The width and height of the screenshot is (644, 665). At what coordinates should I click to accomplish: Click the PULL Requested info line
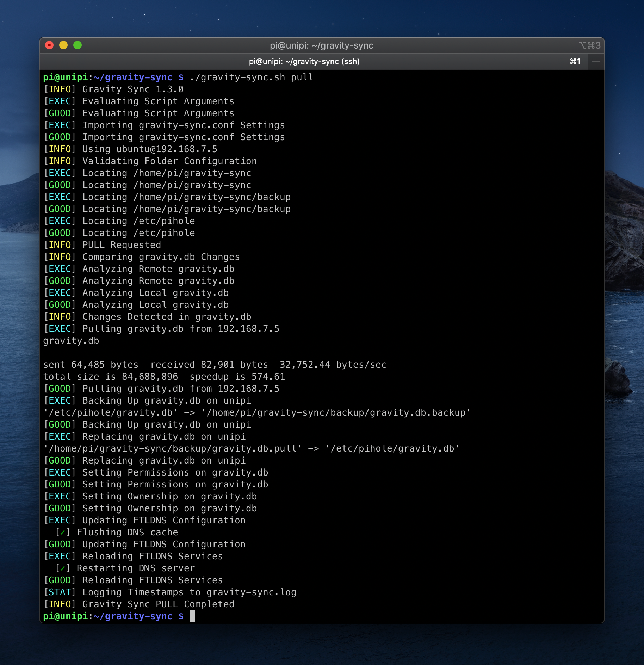coord(102,245)
